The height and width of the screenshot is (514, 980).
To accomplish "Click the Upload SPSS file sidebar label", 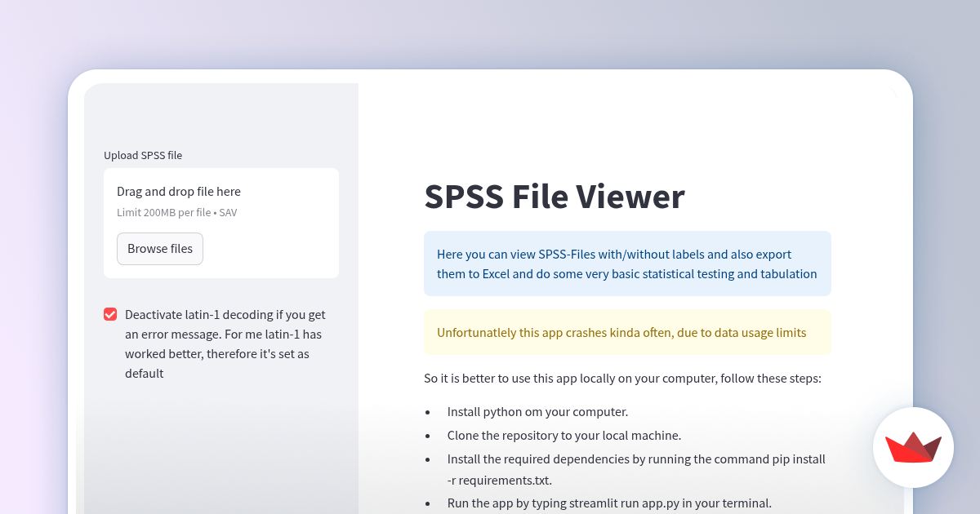I will tap(143, 155).
